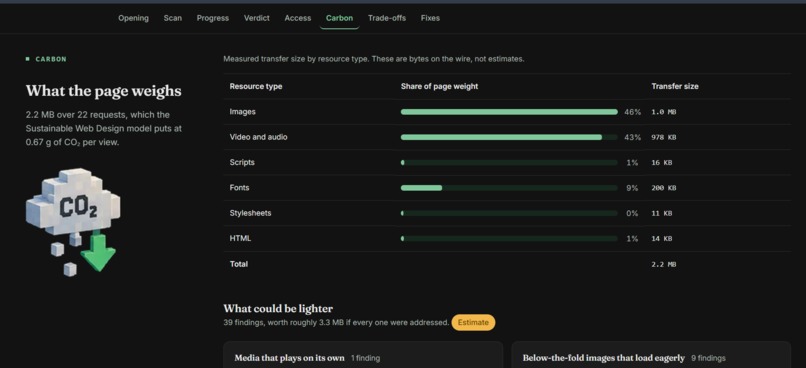Screen dimensions: 806x368
Task: Click the Images share bar
Action: pyautogui.click(x=509, y=112)
